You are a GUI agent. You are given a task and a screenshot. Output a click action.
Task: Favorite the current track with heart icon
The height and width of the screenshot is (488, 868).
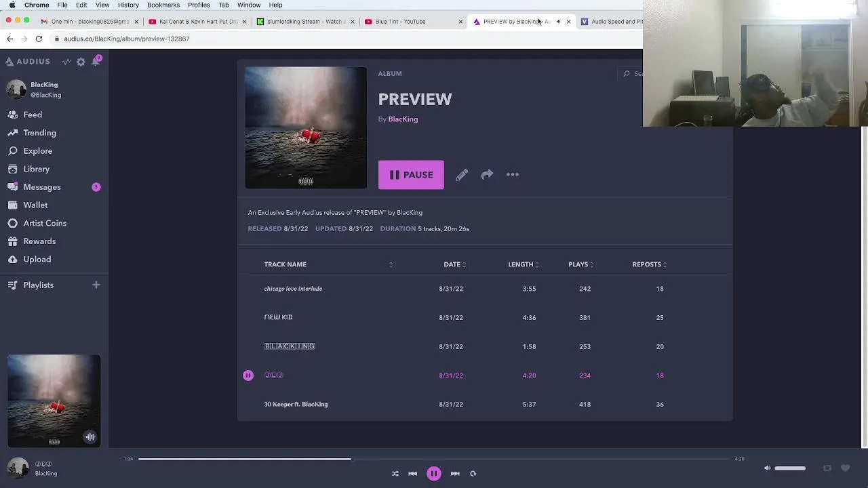click(x=845, y=468)
